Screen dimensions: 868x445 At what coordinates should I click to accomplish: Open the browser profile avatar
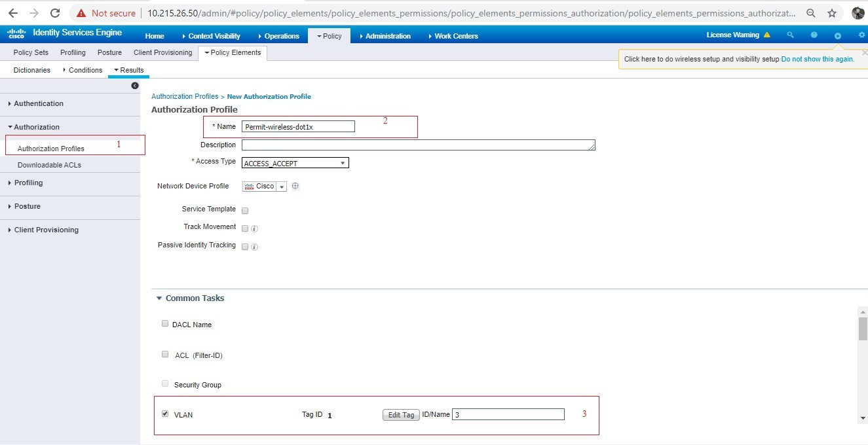click(858, 13)
